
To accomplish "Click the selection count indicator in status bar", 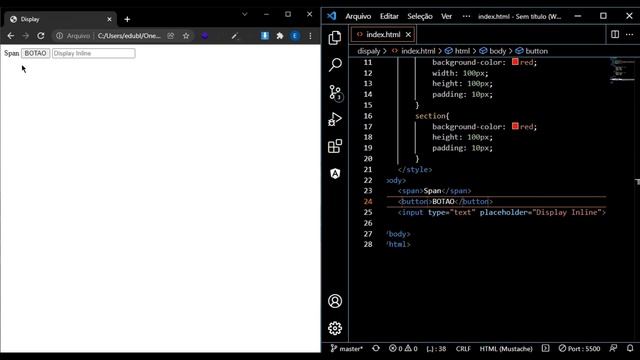I will tap(436, 349).
